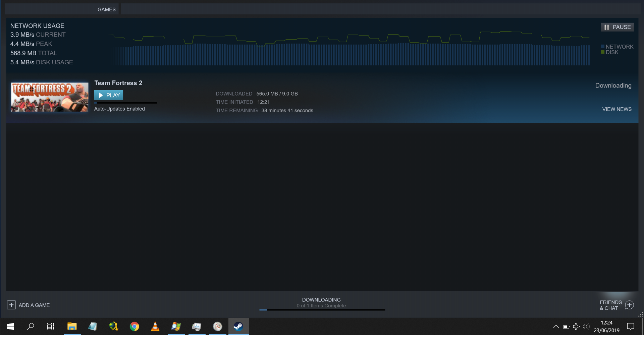Open Task View on the taskbar
Image resolution: width=644 pixels, height=362 pixels.
pyautogui.click(x=51, y=326)
